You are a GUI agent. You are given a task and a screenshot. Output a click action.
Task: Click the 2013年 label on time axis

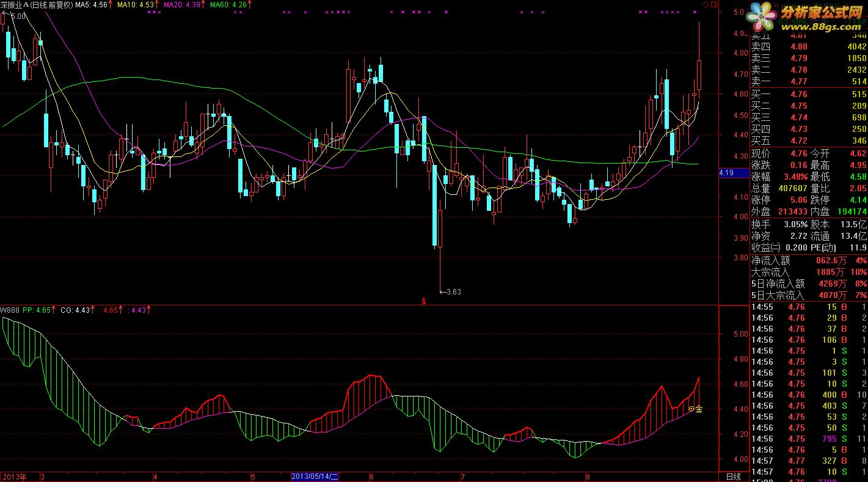click(x=14, y=477)
